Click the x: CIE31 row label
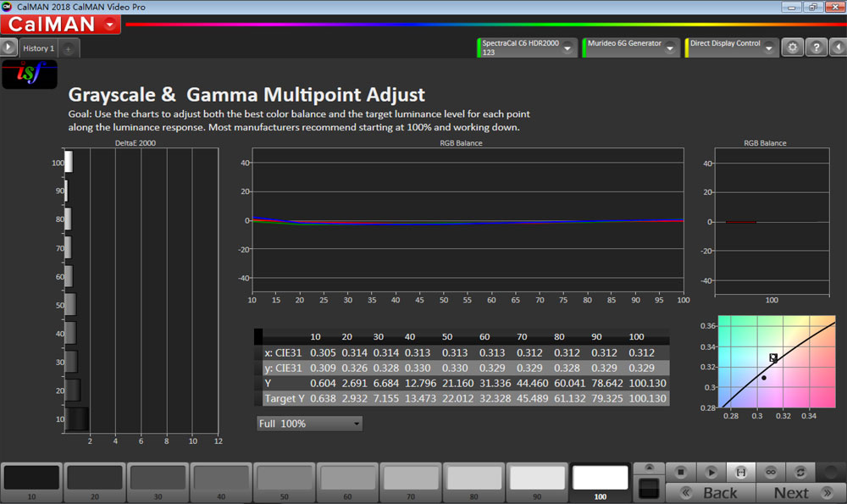Image resolution: width=847 pixels, height=504 pixels. [x=283, y=352]
